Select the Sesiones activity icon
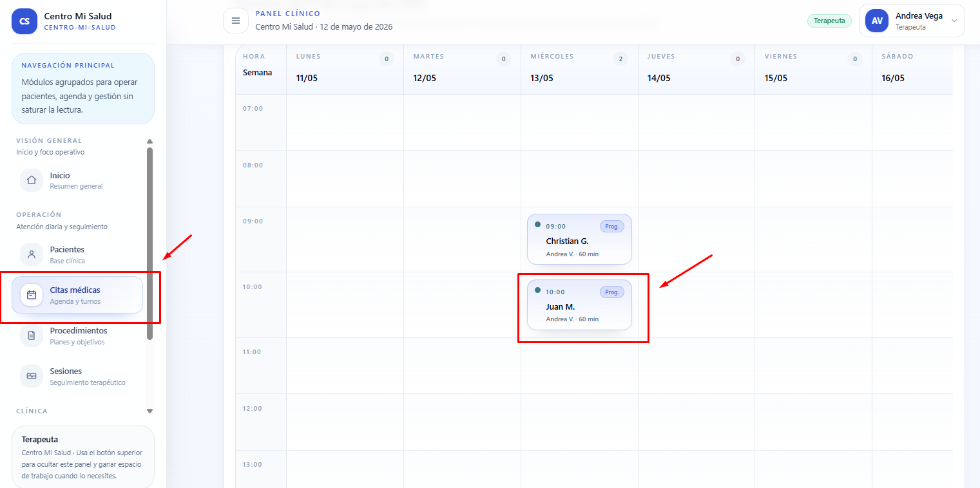The image size is (980, 488). (32, 376)
